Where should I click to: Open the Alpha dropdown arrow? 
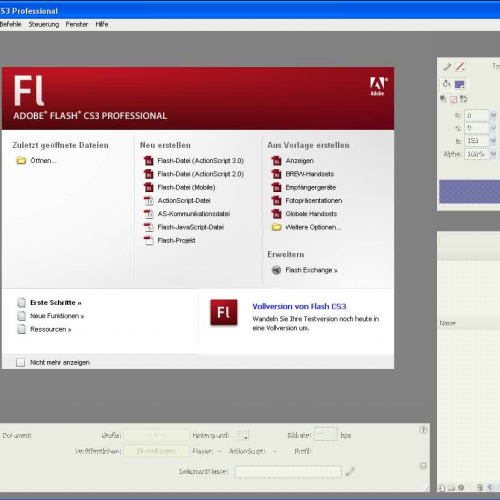(493, 154)
